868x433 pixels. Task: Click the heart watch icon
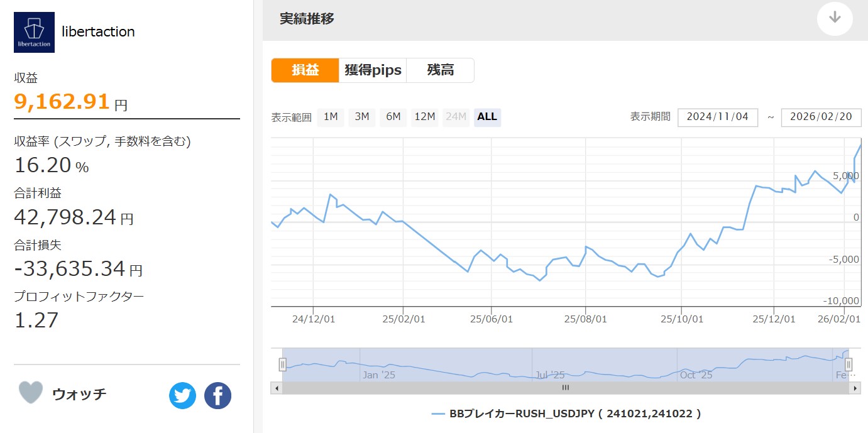(31, 393)
